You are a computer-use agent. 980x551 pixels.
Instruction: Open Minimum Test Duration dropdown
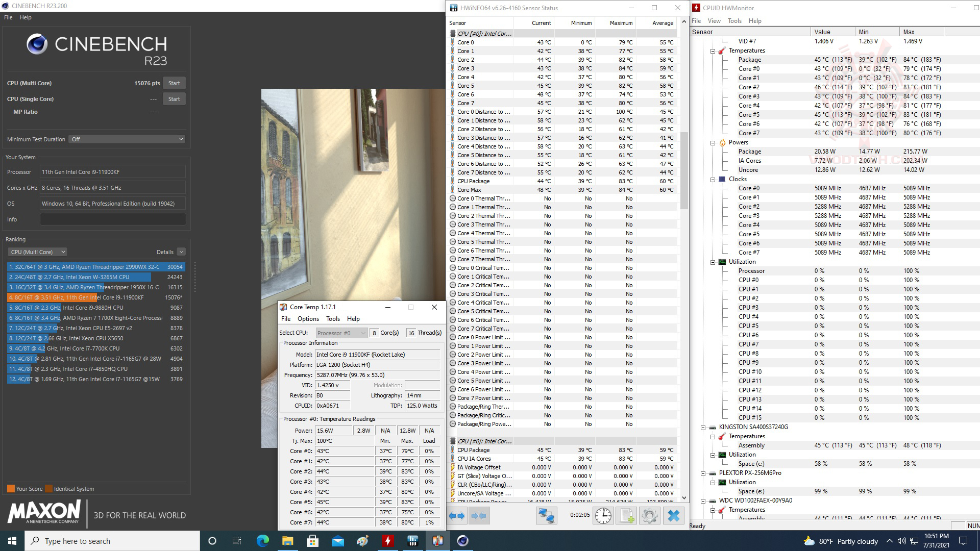(127, 139)
